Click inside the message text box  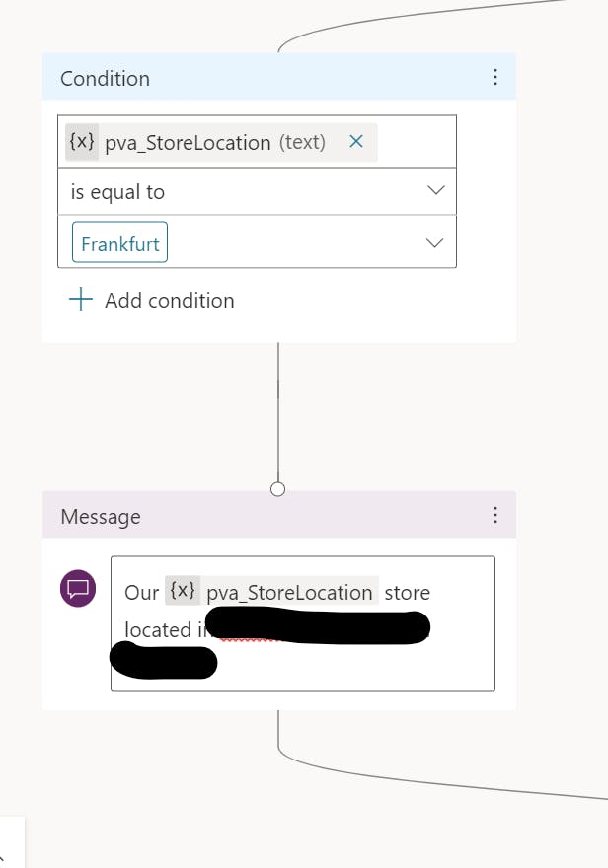coord(303,623)
